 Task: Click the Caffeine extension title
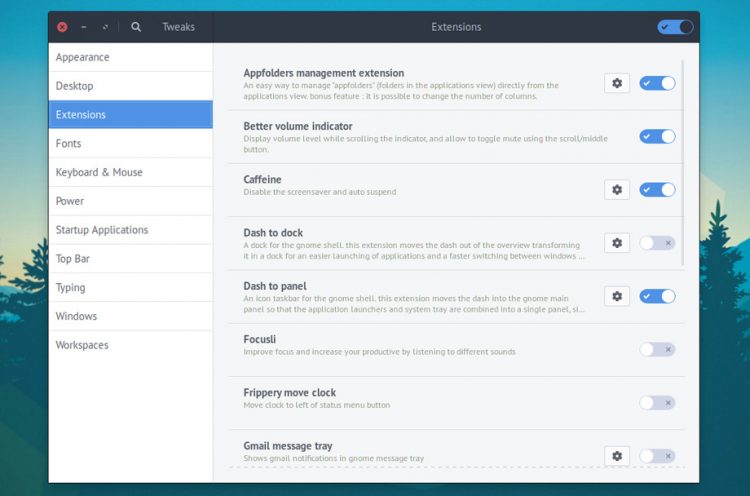(x=262, y=179)
